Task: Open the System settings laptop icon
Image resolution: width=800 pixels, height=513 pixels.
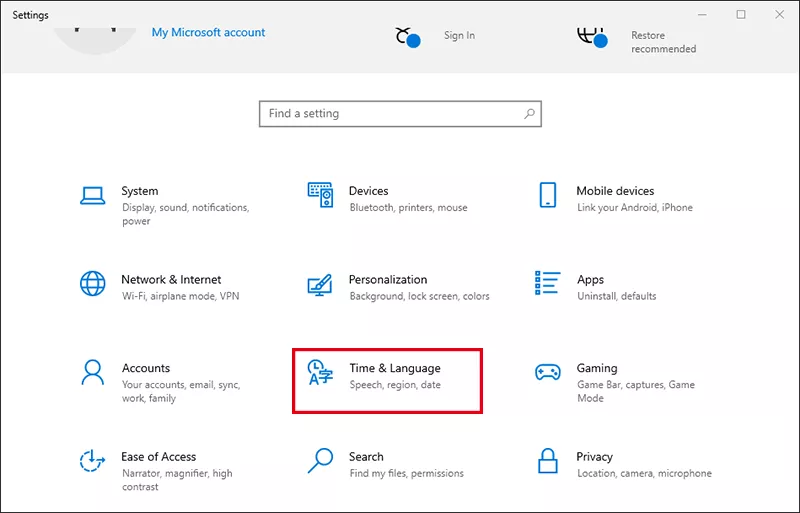Action: click(93, 195)
